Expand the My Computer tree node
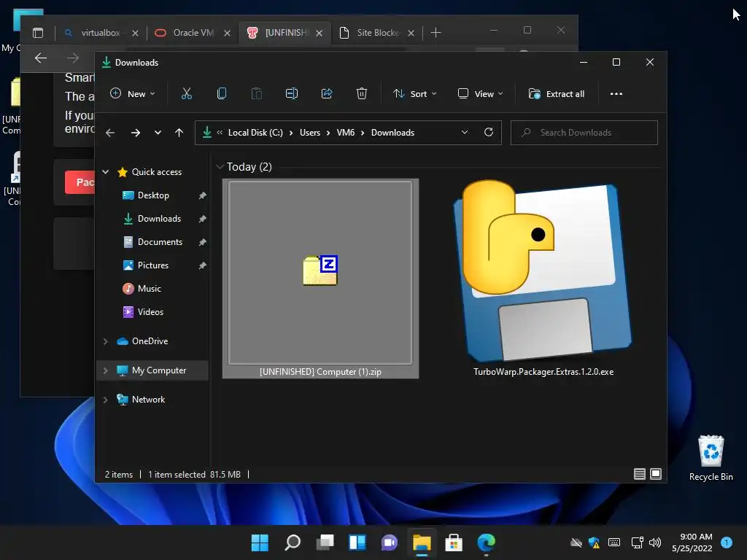The width and height of the screenshot is (747, 560). (106, 370)
